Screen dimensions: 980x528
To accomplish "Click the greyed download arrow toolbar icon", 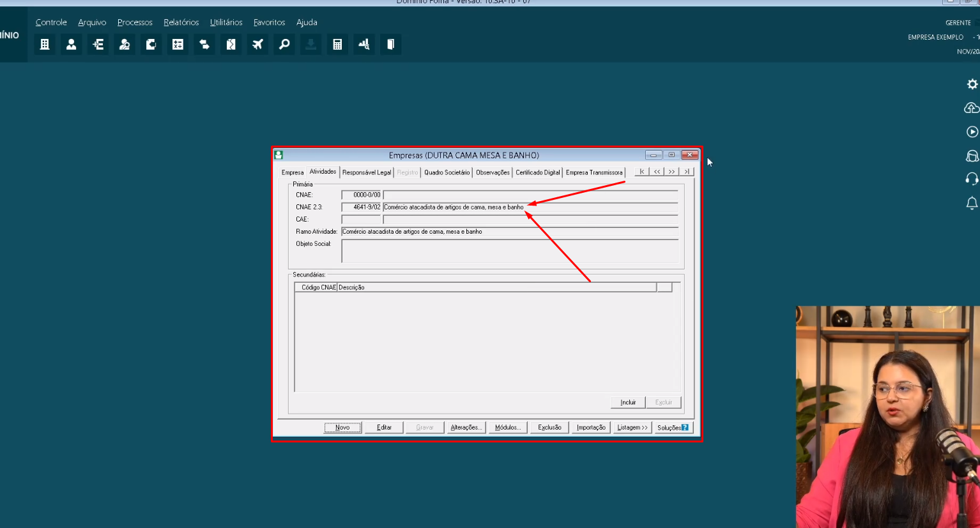I will [x=311, y=44].
